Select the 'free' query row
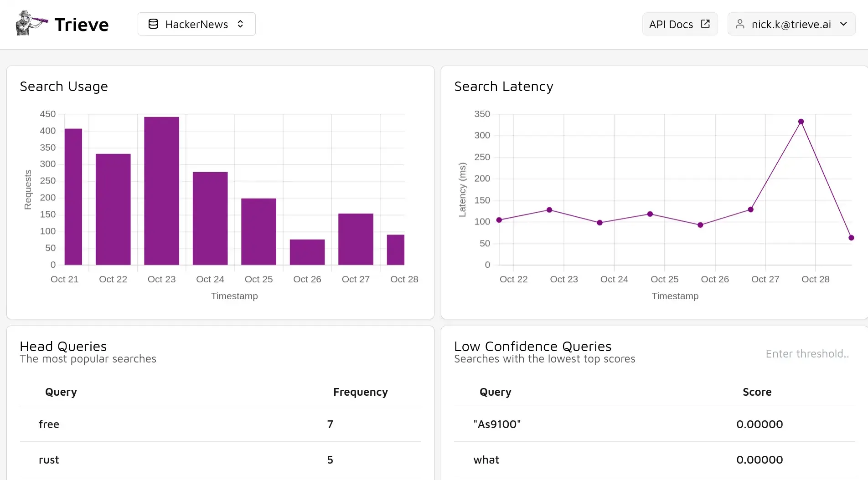This screenshot has width=868, height=480. click(220, 424)
